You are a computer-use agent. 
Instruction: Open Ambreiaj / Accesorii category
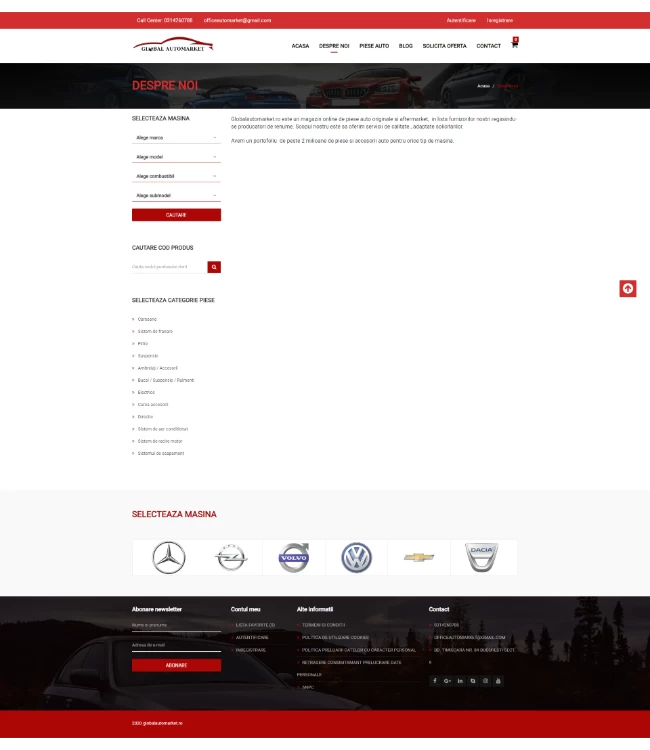coord(157,368)
